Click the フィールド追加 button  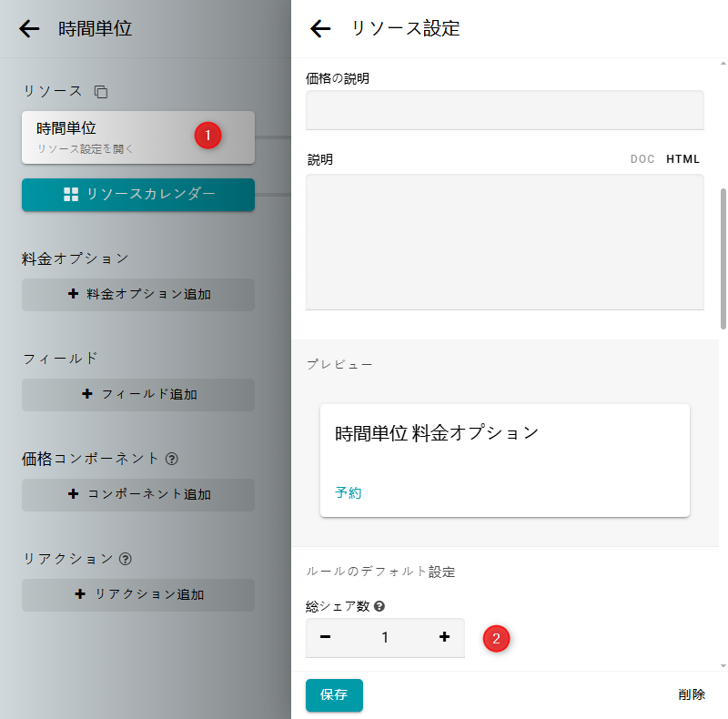tap(138, 395)
